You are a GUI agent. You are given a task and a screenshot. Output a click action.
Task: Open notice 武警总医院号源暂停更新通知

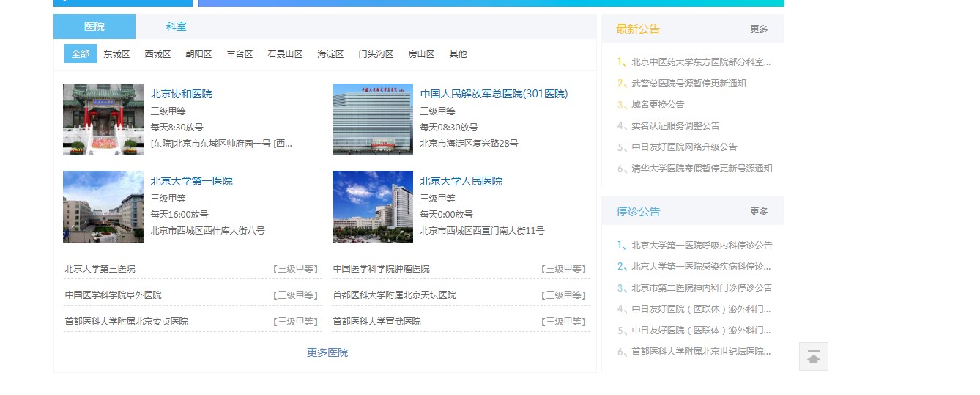click(x=688, y=84)
